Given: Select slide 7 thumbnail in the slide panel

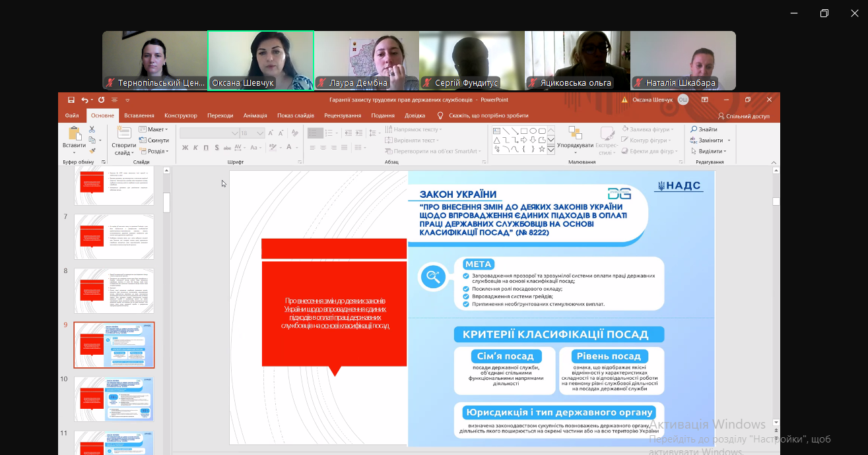Looking at the screenshot, I should pyautogui.click(x=114, y=237).
